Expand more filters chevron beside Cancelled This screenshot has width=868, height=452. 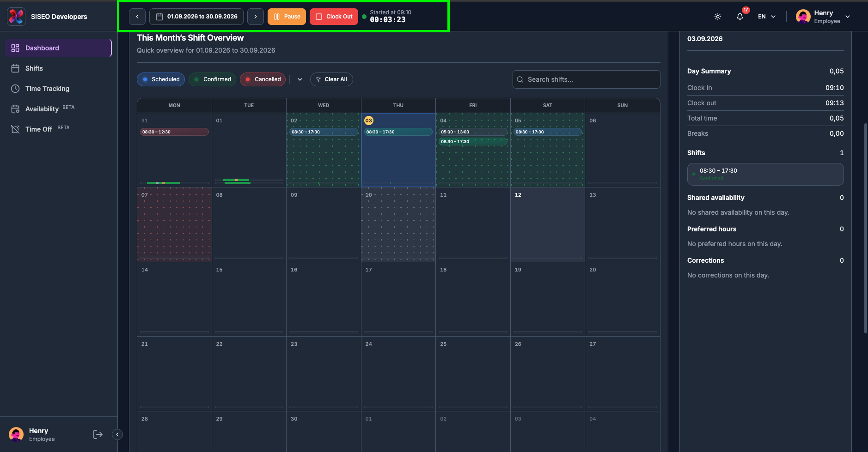coord(300,79)
